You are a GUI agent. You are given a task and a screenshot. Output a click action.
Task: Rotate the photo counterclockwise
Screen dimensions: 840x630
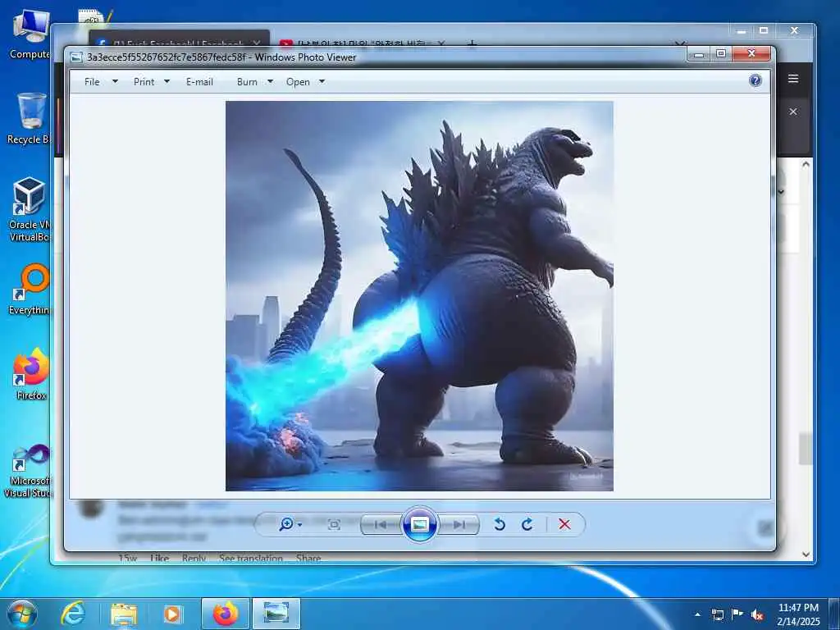(500, 524)
